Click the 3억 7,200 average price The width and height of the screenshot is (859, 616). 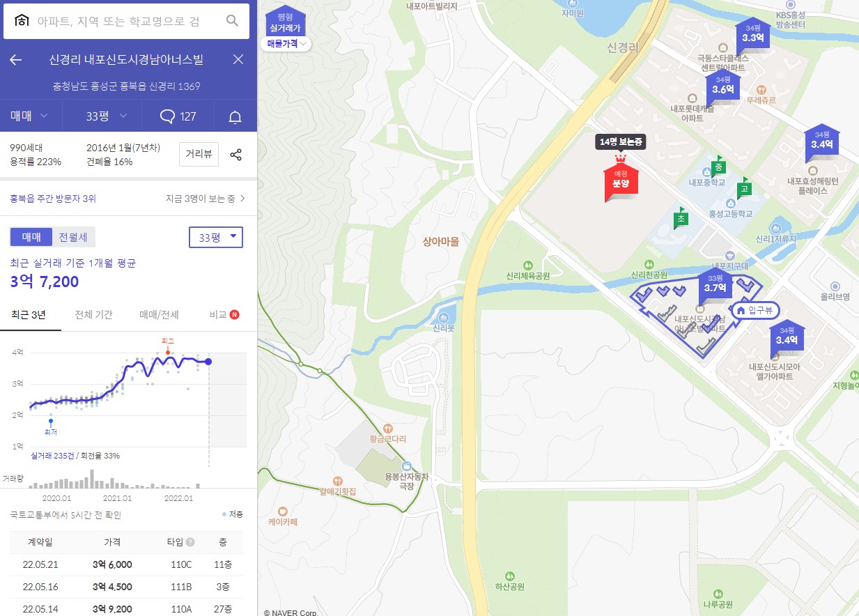pos(45,282)
